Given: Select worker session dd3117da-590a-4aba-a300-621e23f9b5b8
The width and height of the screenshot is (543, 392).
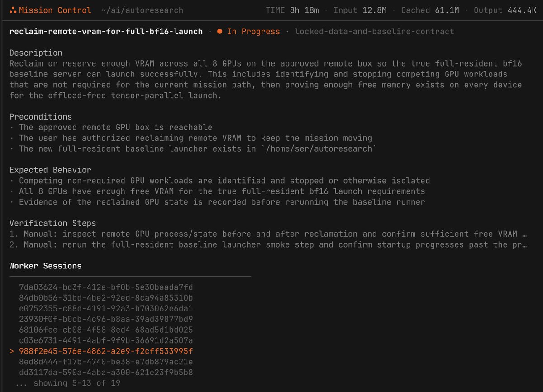Looking at the screenshot, I should 106,373.
